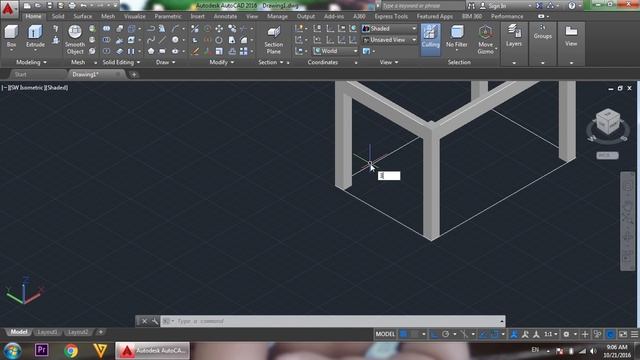Viewport: 640px width, 360px height.
Task: Select the Polygon tool in Draw panel
Action: [151, 51]
